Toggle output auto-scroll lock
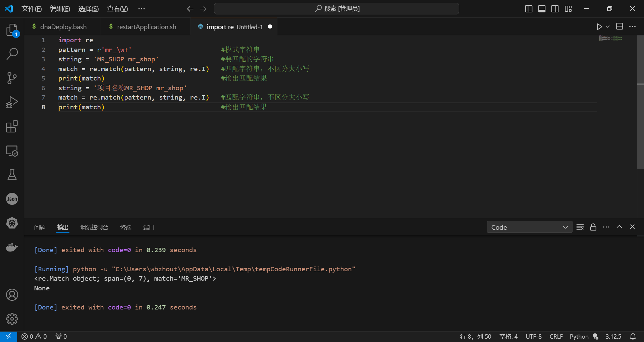Image resolution: width=644 pixels, height=342 pixels. (593, 227)
